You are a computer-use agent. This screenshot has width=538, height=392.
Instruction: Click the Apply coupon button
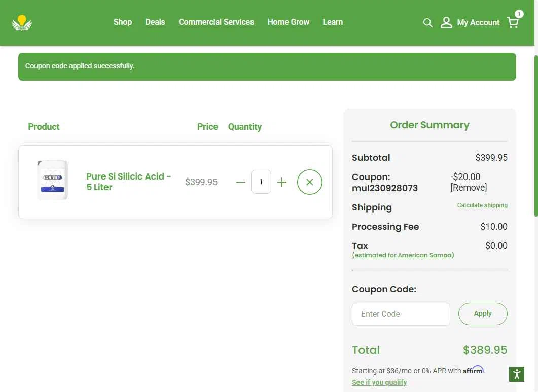[483, 314]
